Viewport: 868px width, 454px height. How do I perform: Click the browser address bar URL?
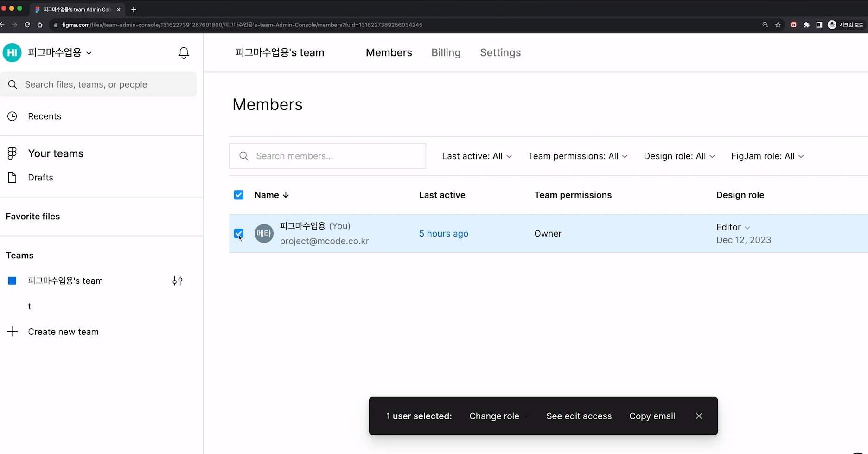tap(242, 25)
